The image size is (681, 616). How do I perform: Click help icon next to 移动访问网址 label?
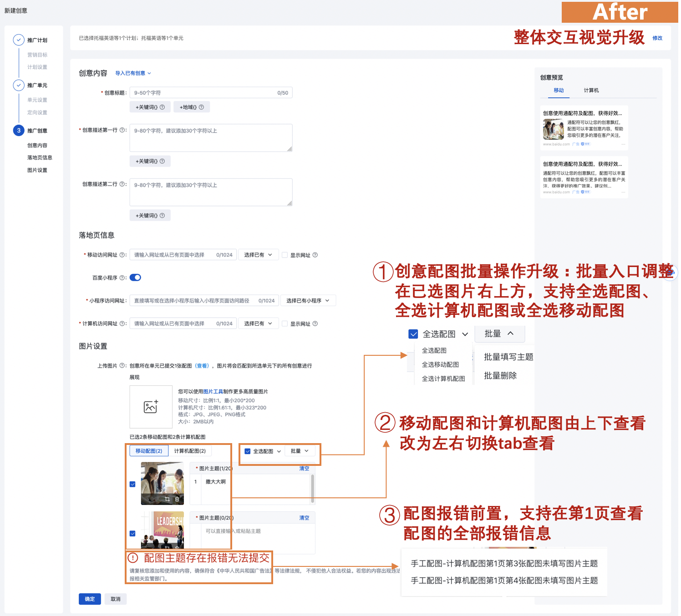[x=122, y=255]
